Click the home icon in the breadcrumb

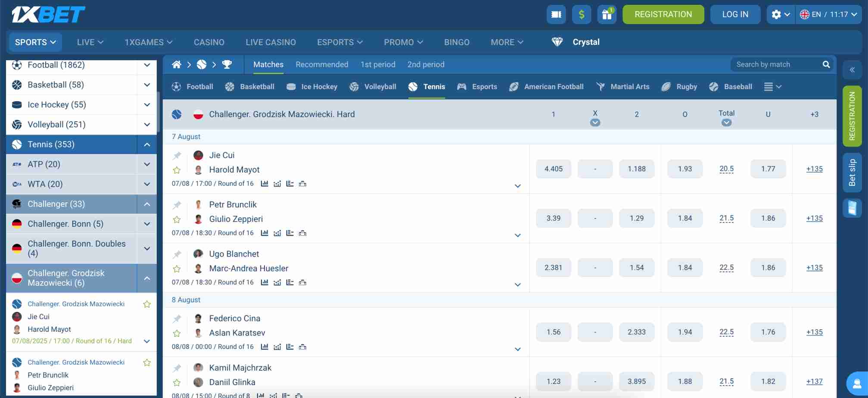pos(177,65)
